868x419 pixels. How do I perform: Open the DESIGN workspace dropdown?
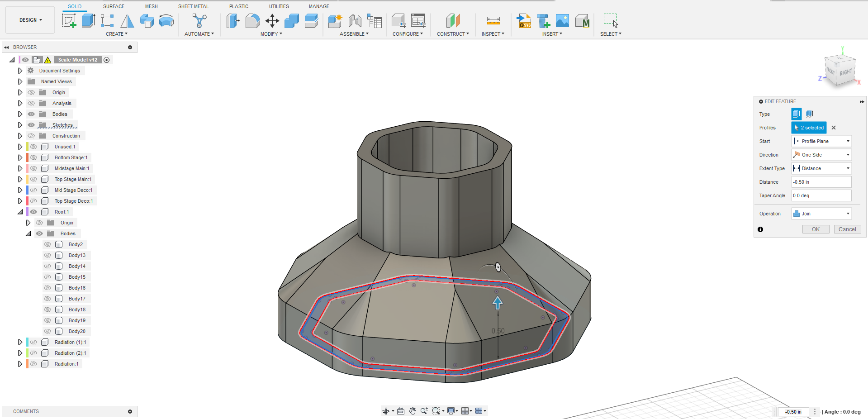click(x=30, y=20)
